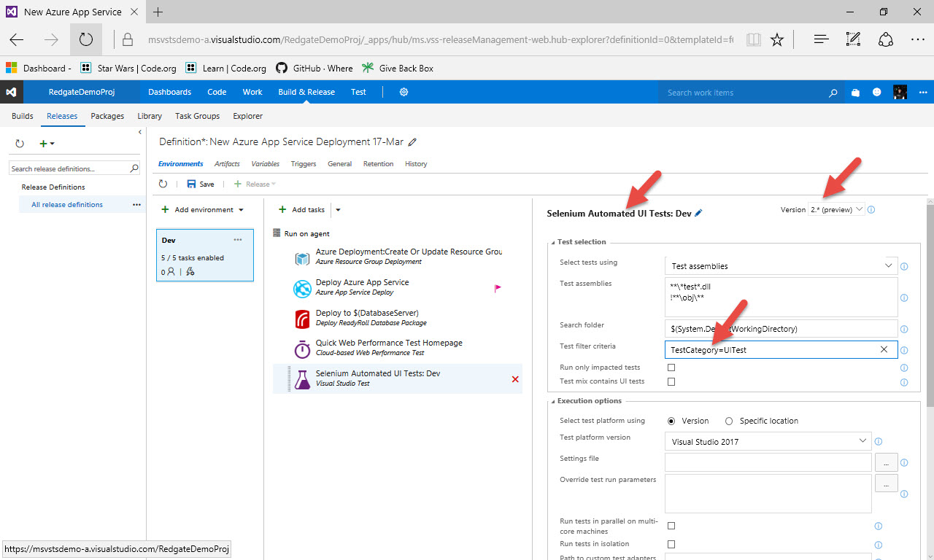Open browser reading view icon
The width and height of the screenshot is (934, 560).
coord(753,40)
